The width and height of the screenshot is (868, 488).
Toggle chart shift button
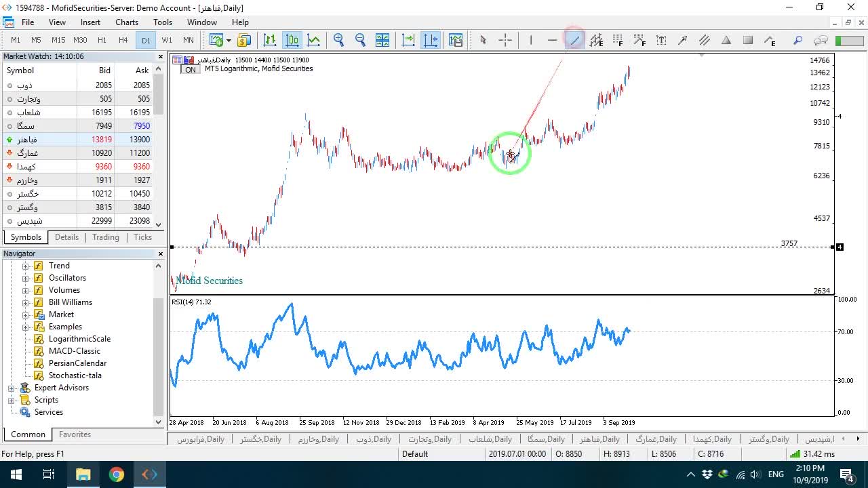431,40
